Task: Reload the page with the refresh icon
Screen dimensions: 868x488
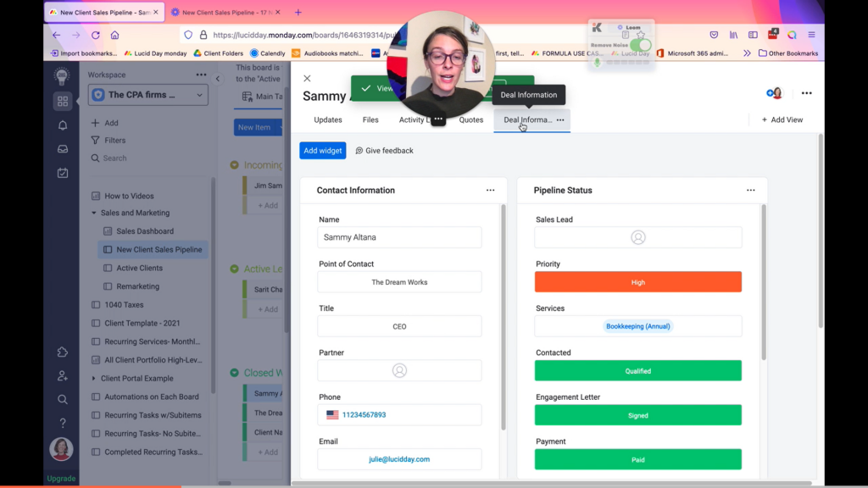Action: 95,35
